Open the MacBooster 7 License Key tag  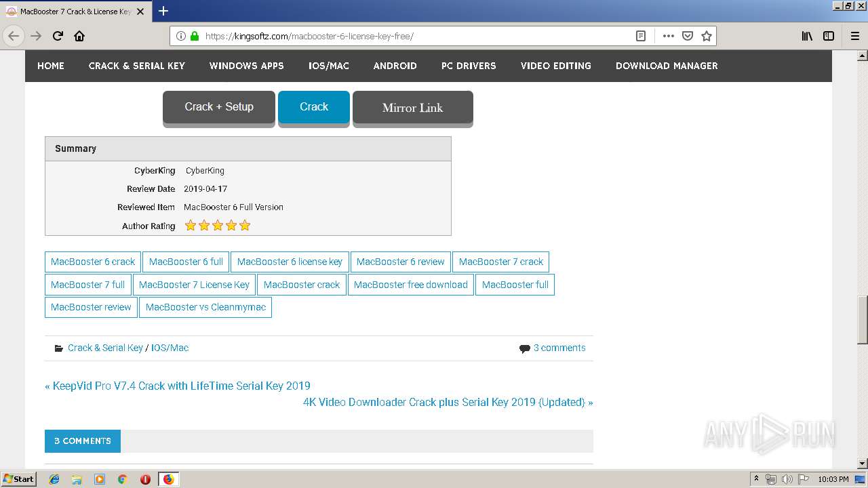(195, 285)
